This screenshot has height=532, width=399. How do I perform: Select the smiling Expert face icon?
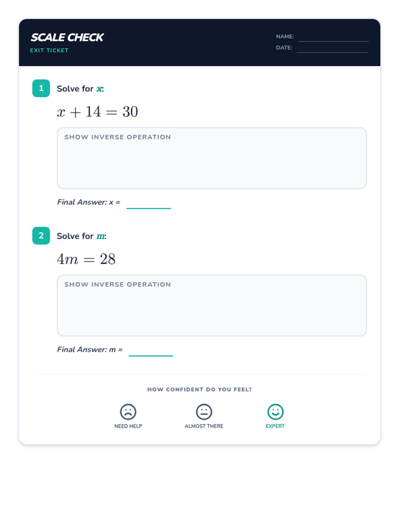pyautogui.click(x=275, y=412)
